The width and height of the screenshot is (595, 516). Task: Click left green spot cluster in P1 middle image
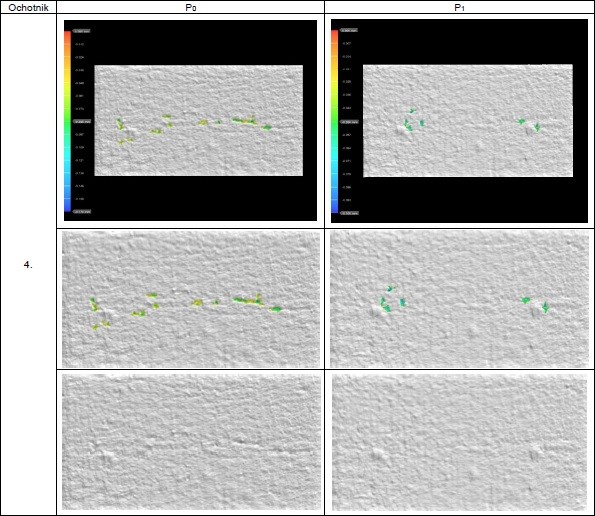pos(393,299)
